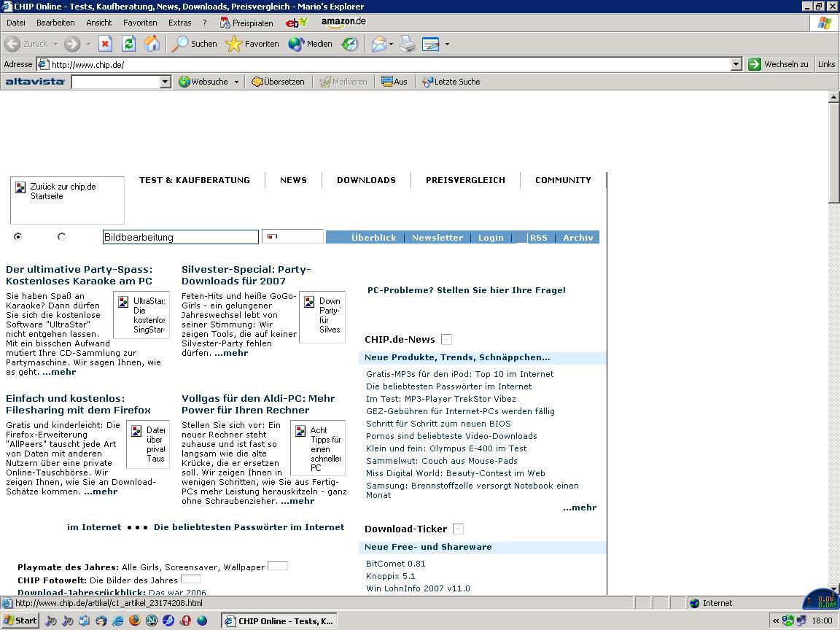Viewport: 840px width, 630px height.
Task: Open the DOWNLOADS site tab
Action: 366,180
